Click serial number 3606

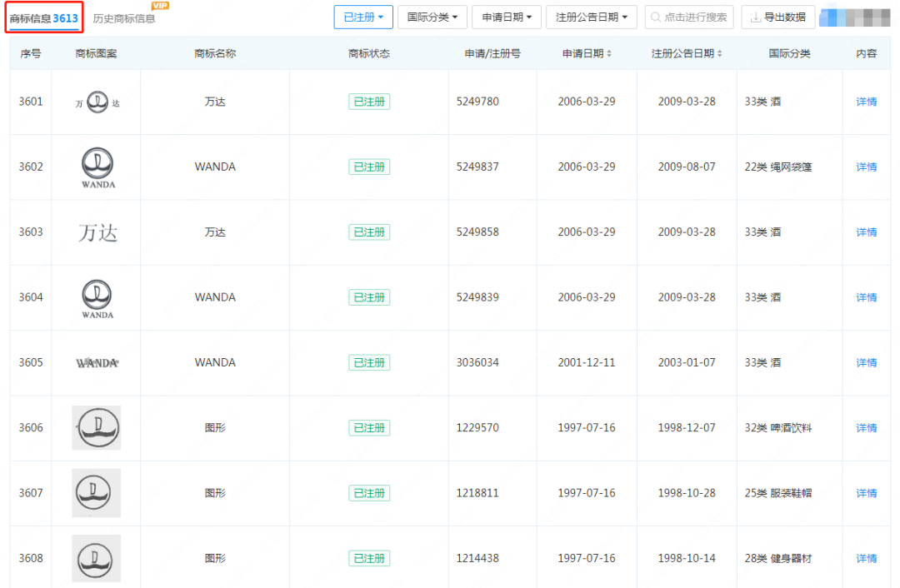point(31,428)
